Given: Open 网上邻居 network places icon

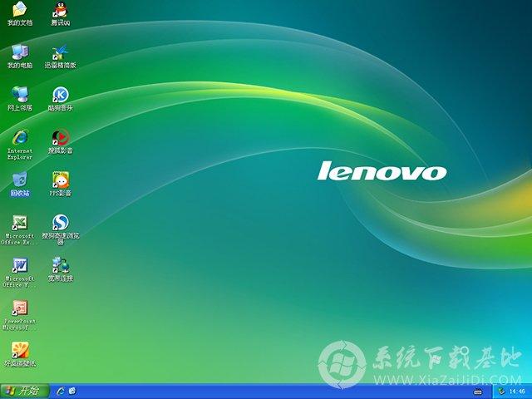Looking at the screenshot, I should pyautogui.click(x=20, y=95).
